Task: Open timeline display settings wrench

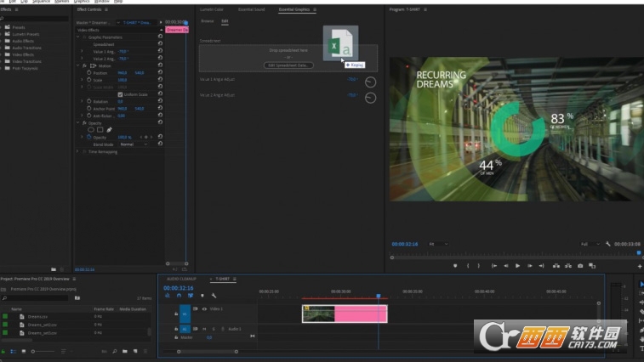Action: (x=214, y=296)
